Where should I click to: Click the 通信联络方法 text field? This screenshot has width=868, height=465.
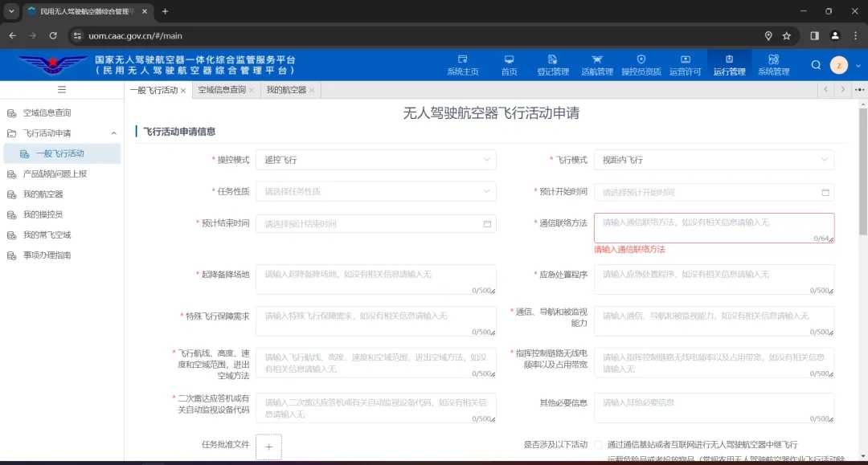point(714,227)
